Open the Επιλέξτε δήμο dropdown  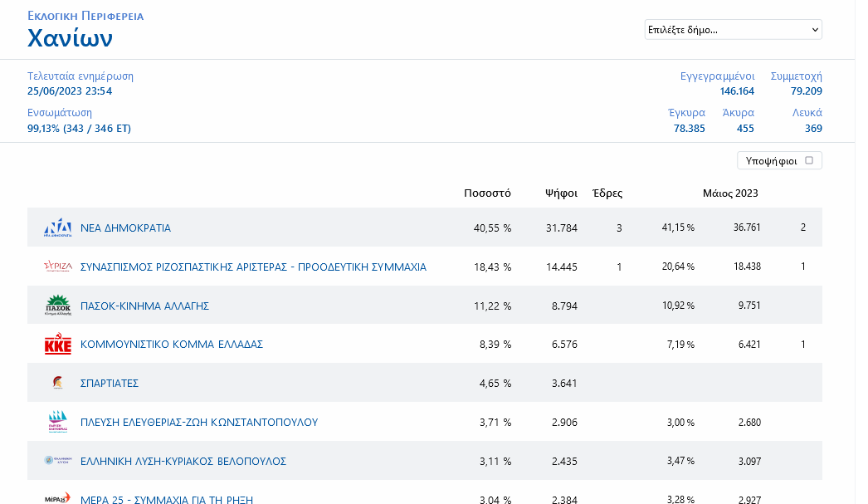pos(733,30)
